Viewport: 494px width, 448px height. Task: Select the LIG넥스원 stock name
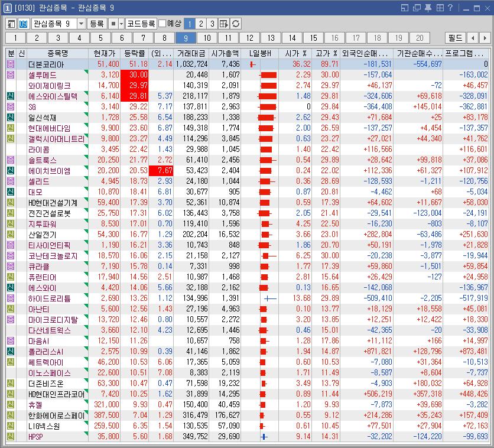(x=44, y=426)
